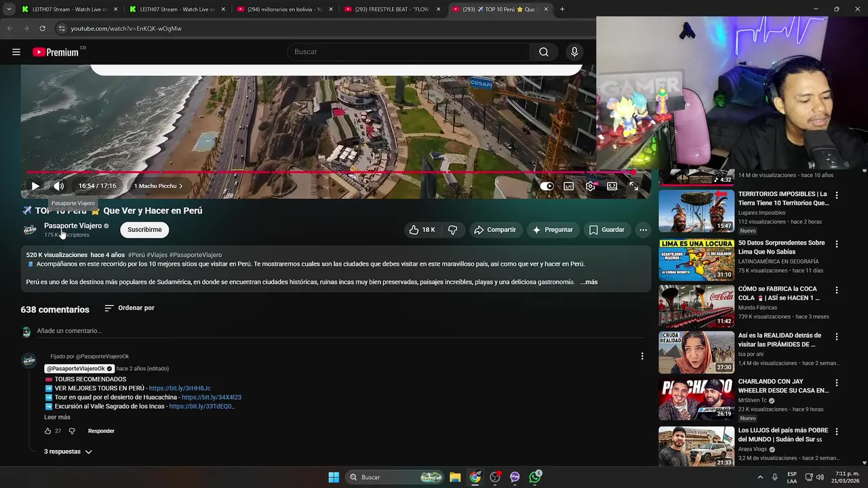Save video with Guardar button
The width and height of the screenshot is (868, 488).
(x=607, y=230)
